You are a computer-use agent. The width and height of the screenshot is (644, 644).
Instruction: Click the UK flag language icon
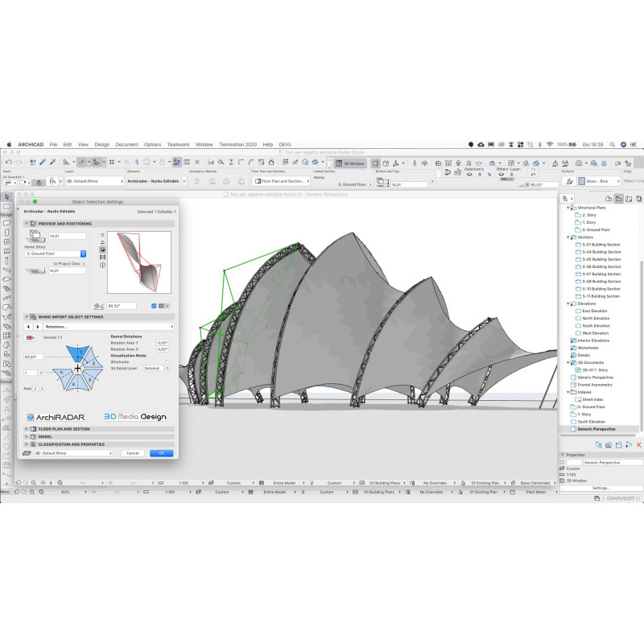30,337
